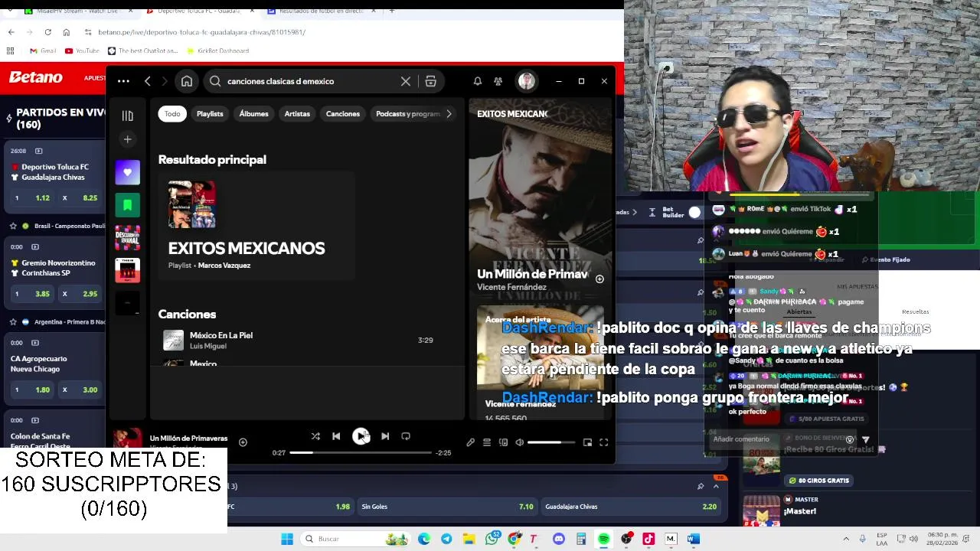Viewport: 980px width, 551px height.
Task: Skip to previous track
Action: click(336, 436)
